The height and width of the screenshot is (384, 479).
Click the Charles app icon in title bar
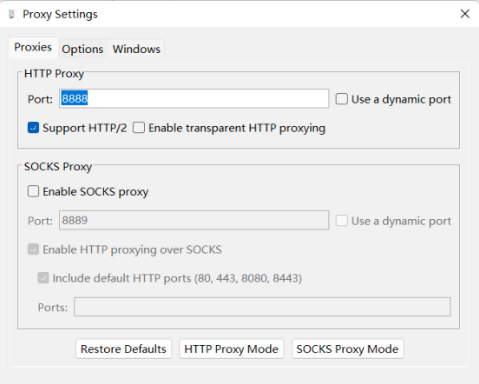12,14
